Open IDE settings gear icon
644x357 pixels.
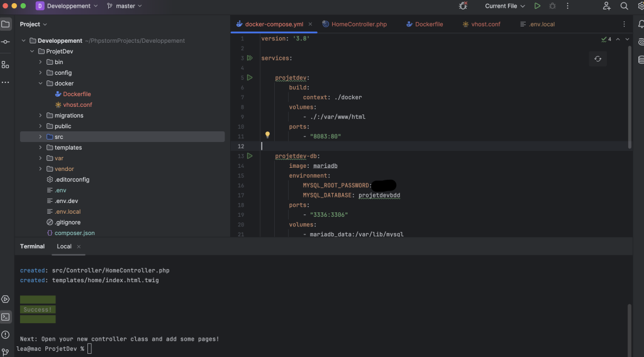(640, 6)
